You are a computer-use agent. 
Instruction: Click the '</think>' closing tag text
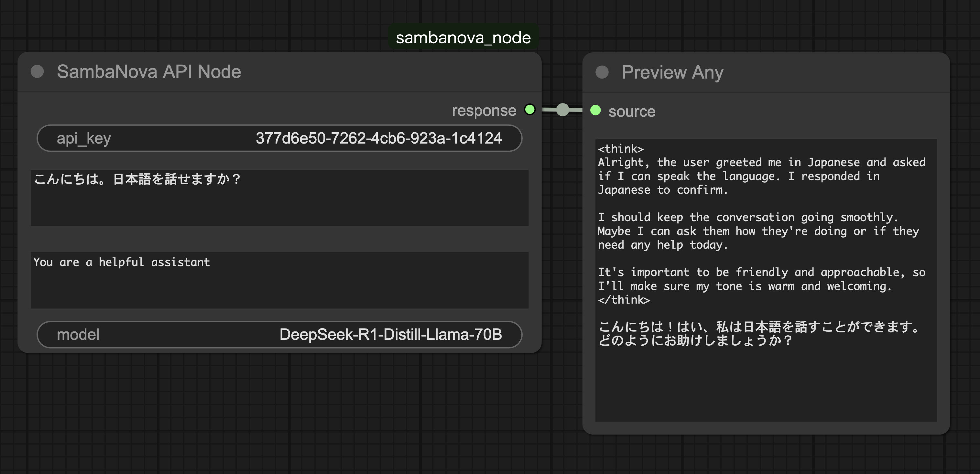(624, 300)
